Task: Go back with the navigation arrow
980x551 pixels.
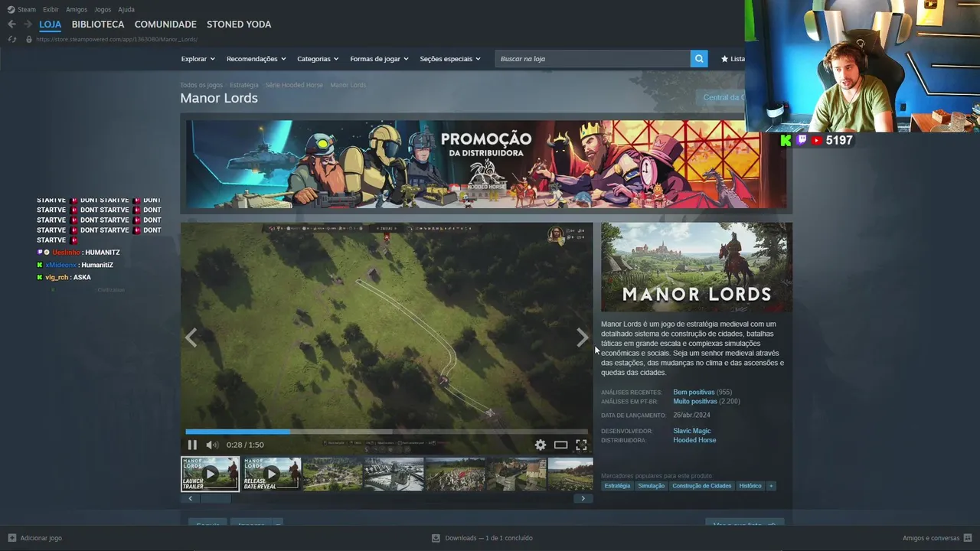Action: point(11,24)
